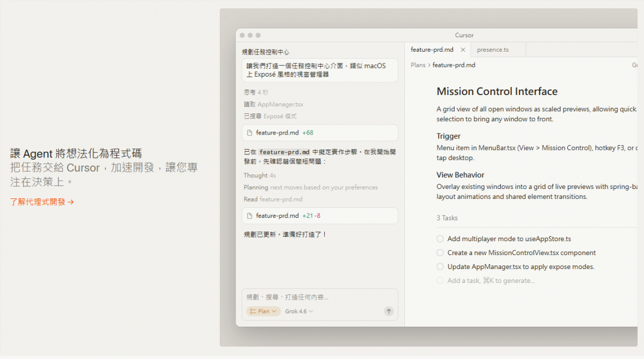
Task: Open the 讀取 AppManager.tsx step
Action: click(274, 104)
